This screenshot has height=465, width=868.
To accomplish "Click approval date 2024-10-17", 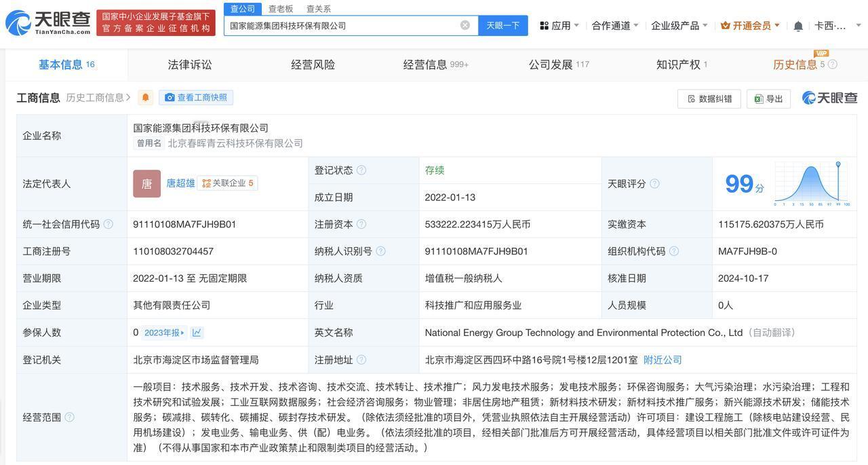I will [x=743, y=278].
